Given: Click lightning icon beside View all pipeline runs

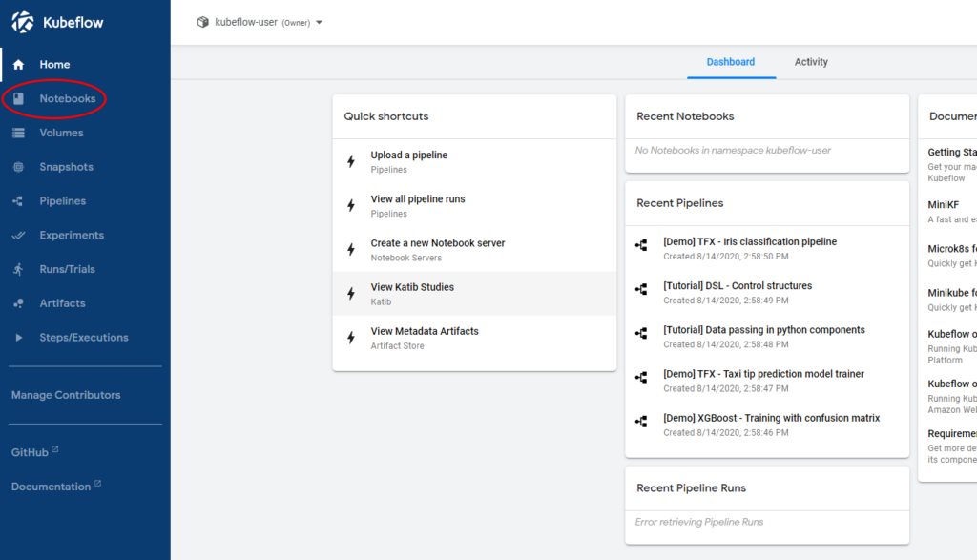Looking at the screenshot, I should pyautogui.click(x=351, y=205).
